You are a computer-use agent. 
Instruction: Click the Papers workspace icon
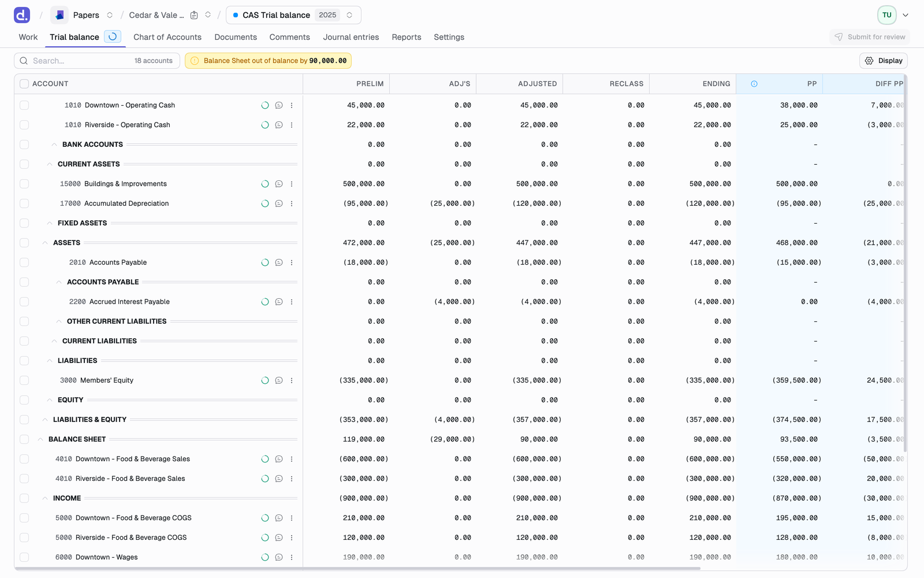coord(59,15)
